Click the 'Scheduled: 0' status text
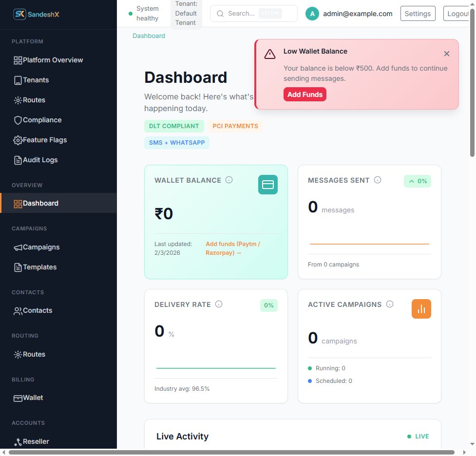 point(334,381)
